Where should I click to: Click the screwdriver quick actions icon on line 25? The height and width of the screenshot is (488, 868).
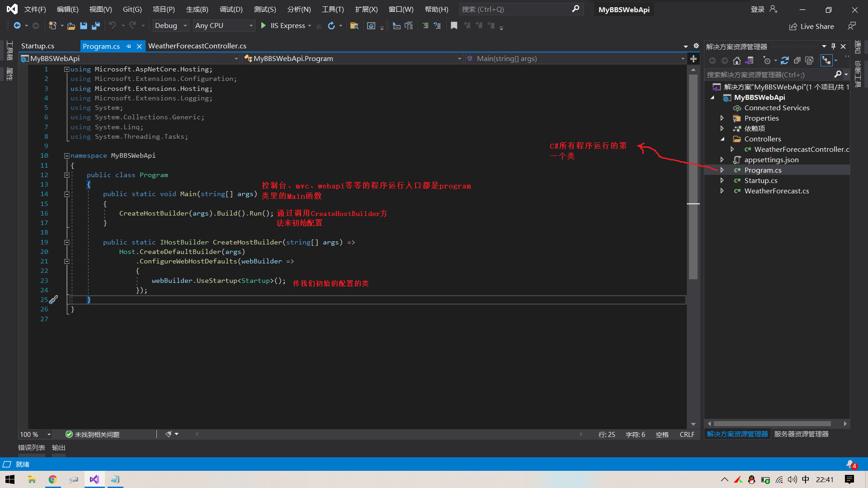[53, 300]
